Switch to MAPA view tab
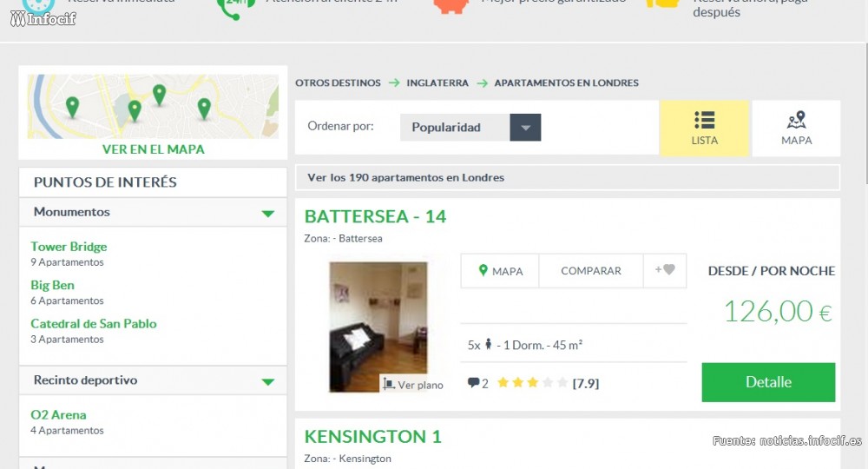 click(x=796, y=129)
